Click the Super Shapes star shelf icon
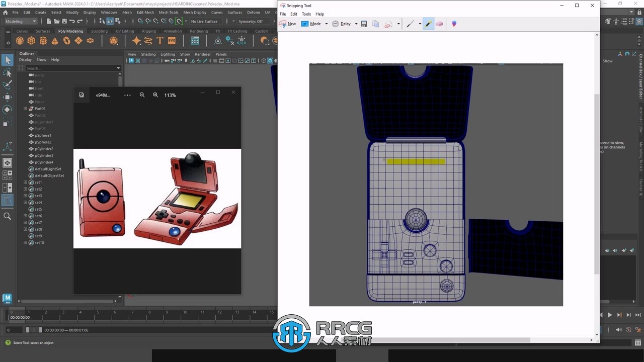The width and height of the screenshot is (644, 362). [136, 41]
